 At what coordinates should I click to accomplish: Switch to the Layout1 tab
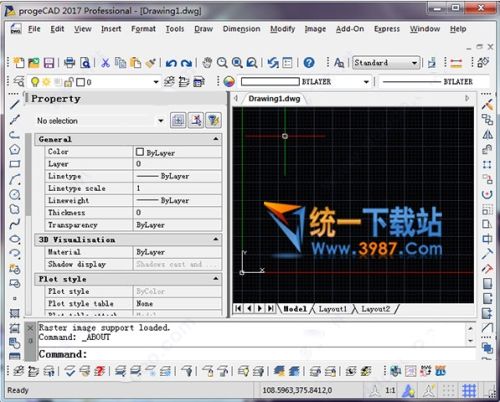coord(333,309)
